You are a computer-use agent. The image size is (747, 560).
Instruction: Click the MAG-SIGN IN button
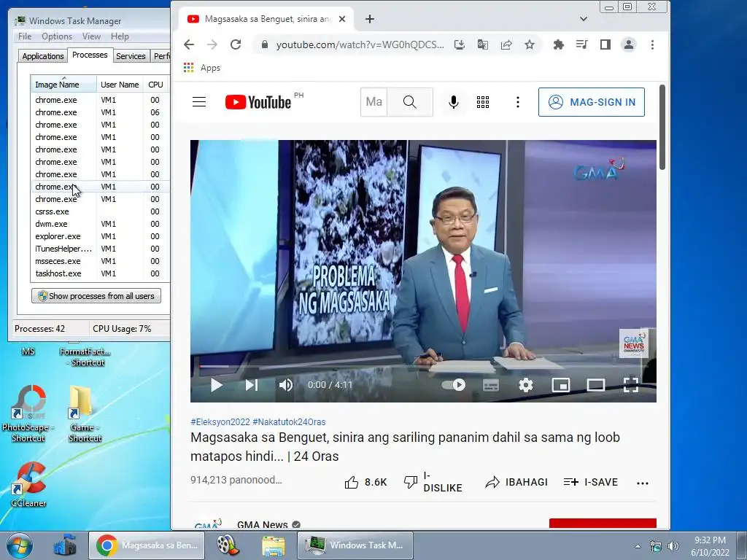[591, 102]
